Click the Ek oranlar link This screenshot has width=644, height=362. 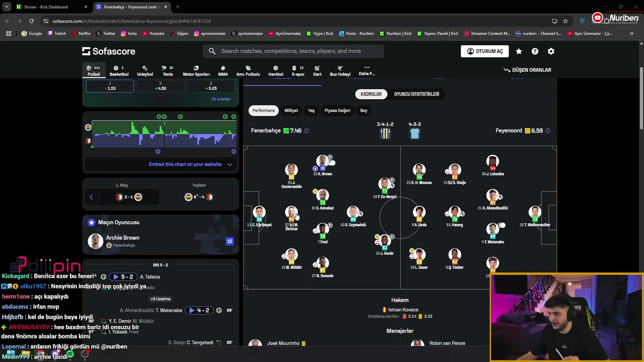click(x=221, y=99)
